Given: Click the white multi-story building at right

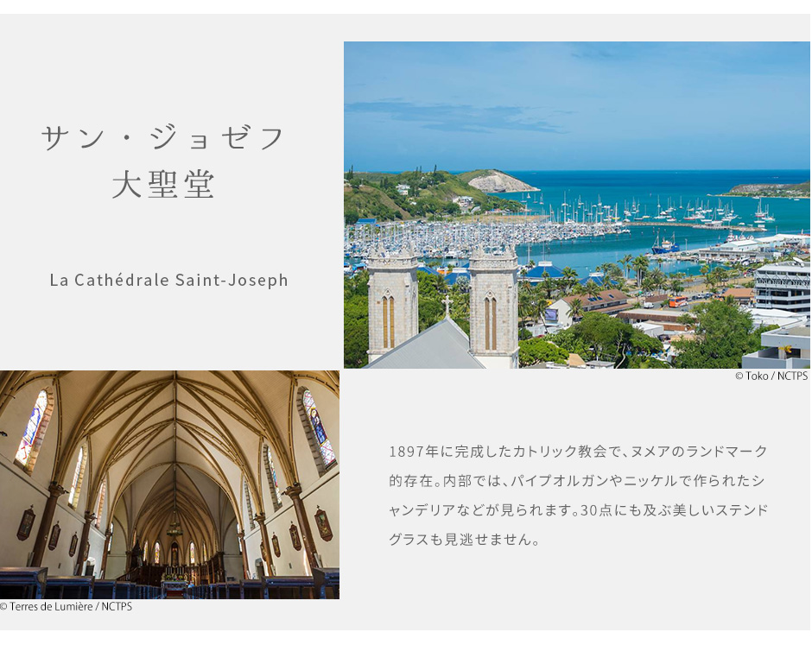Looking at the screenshot, I should 783,286.
